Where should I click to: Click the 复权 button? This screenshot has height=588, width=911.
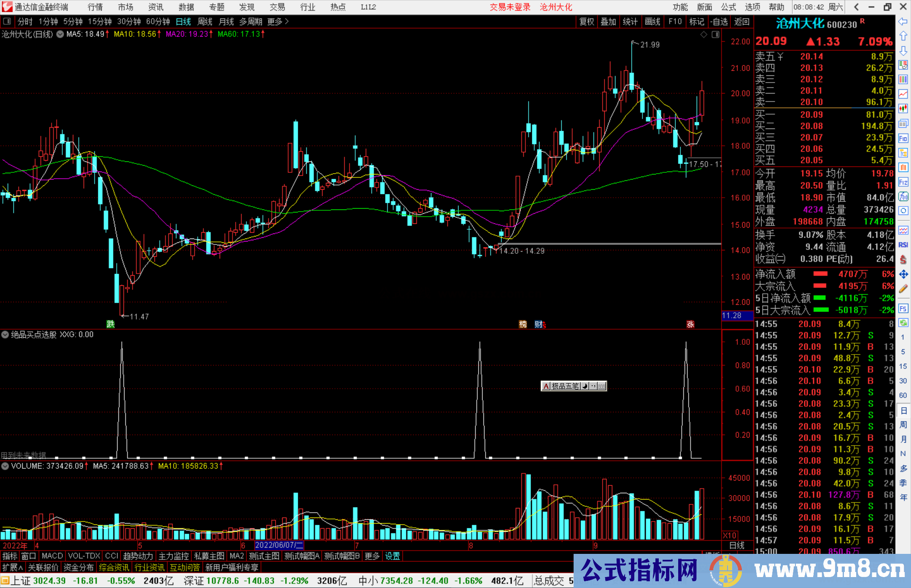coord(586,21)
